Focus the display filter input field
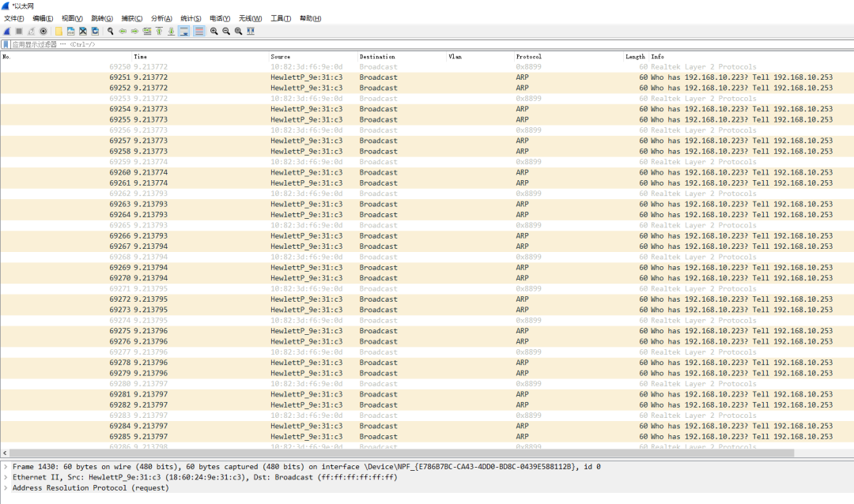Screen dimensions: 854x504 coord(430,44)
